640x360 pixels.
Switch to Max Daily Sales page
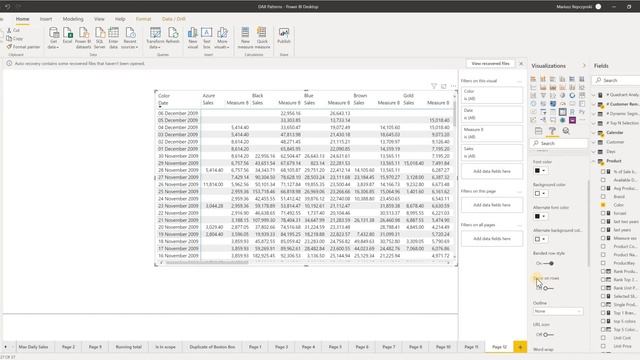33,347
